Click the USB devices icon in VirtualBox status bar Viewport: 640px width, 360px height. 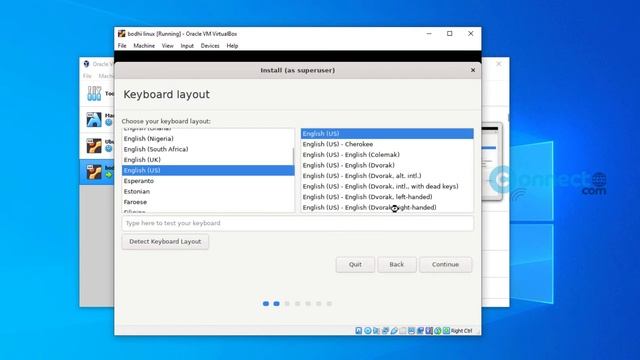click(394, 331)
